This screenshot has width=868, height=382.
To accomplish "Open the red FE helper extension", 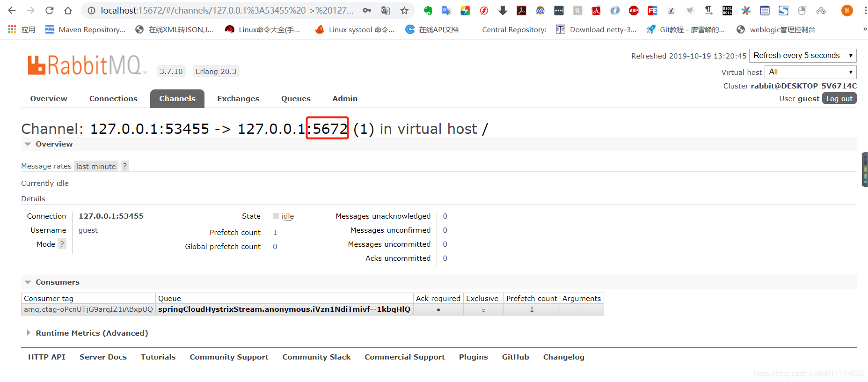I will pos(652,10).
